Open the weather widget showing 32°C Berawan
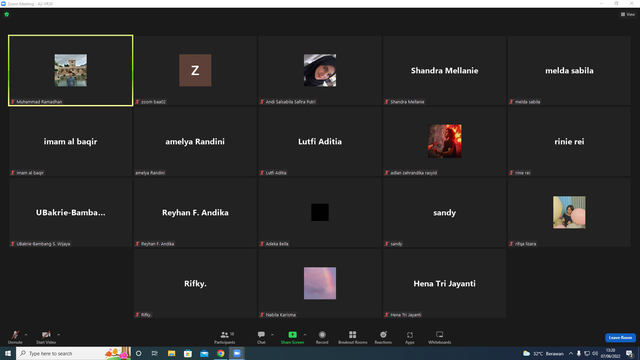 tap(543, 353)
